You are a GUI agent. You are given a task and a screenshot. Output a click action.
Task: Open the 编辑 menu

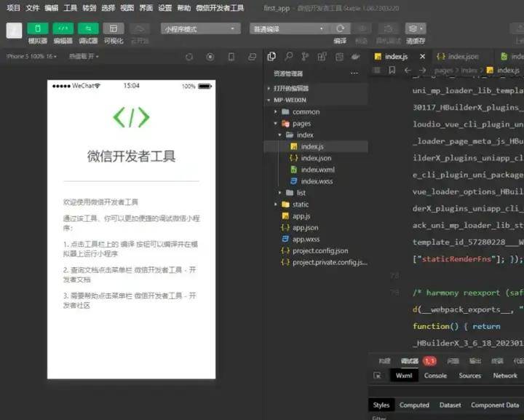[x=52, y=8]
